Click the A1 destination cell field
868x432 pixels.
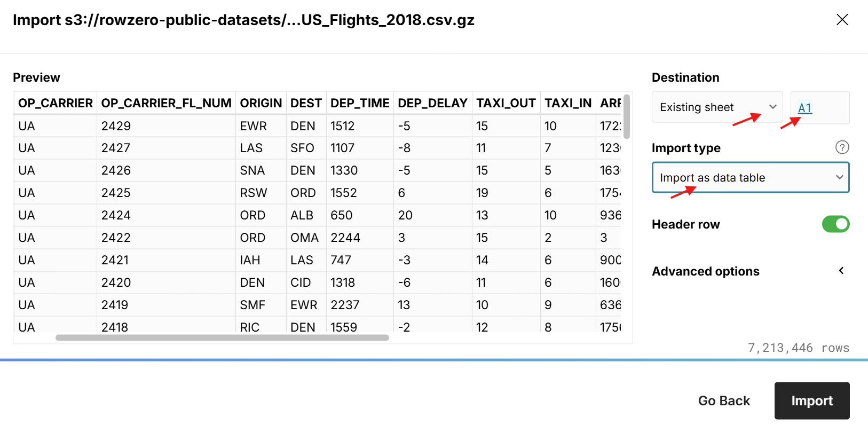coord(819,108)
